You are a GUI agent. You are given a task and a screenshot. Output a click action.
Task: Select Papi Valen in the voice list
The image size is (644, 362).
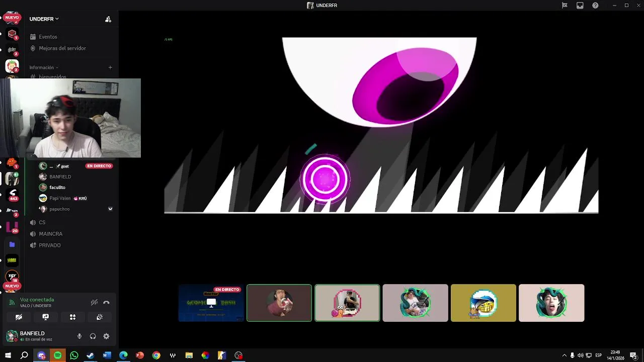[59, 198]
